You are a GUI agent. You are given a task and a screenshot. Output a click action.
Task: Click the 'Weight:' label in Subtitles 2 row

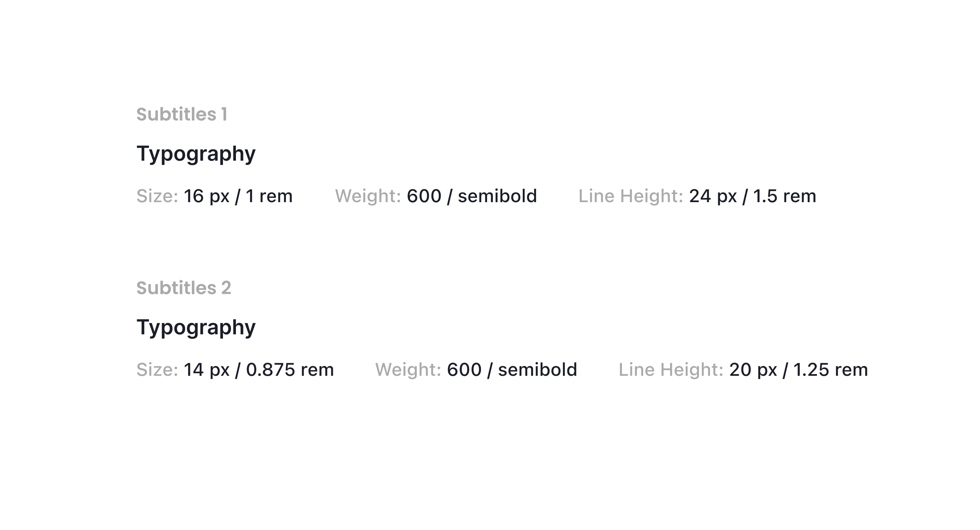tap(408, 370)
